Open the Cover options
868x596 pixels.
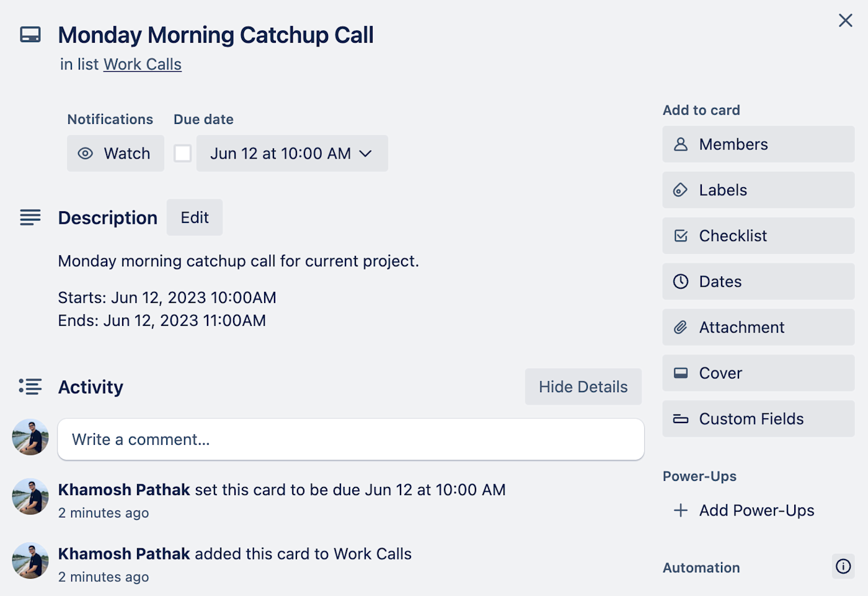758,373
